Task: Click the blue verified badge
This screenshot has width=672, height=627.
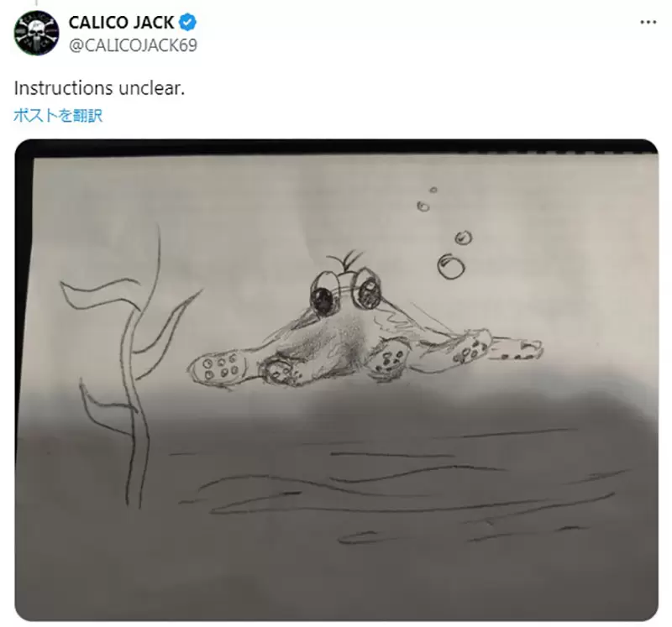Action: (187, 23)
